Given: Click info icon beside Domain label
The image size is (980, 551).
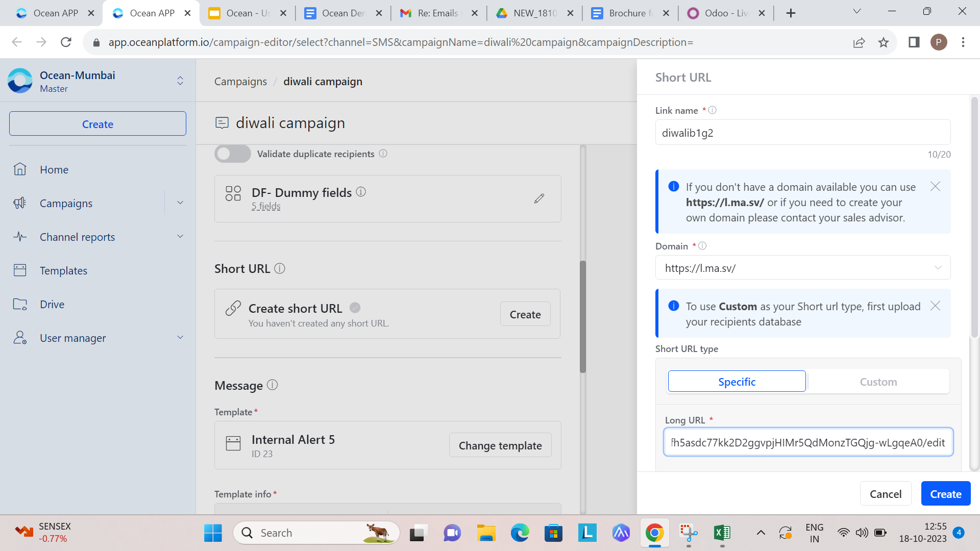Looking at the screenshot, I should coord(702,246).
